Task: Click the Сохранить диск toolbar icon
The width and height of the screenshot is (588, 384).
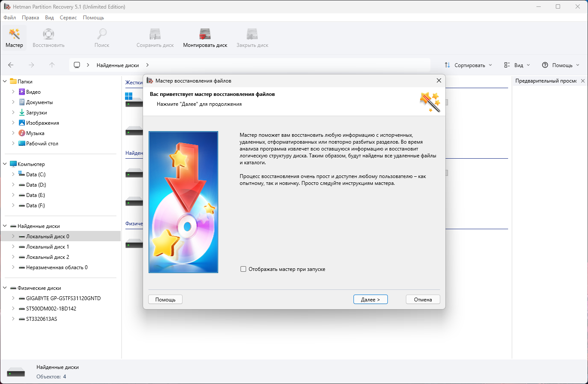Action: point(155,34)
